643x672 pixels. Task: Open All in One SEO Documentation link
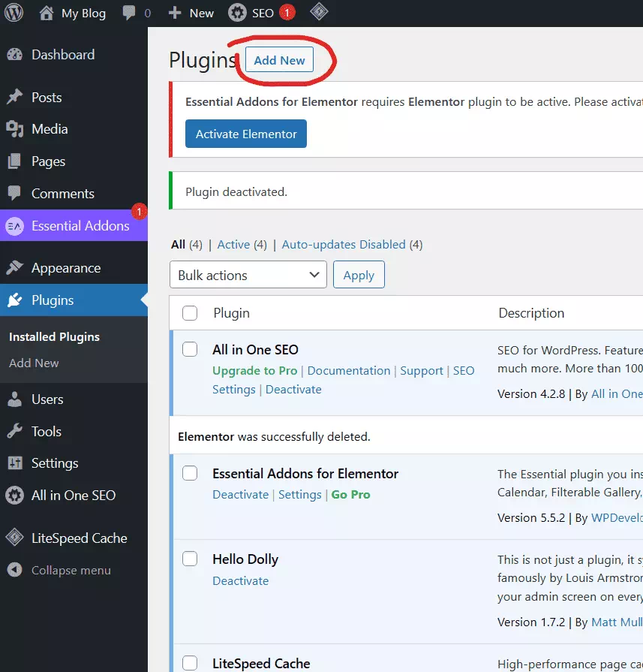349,370
